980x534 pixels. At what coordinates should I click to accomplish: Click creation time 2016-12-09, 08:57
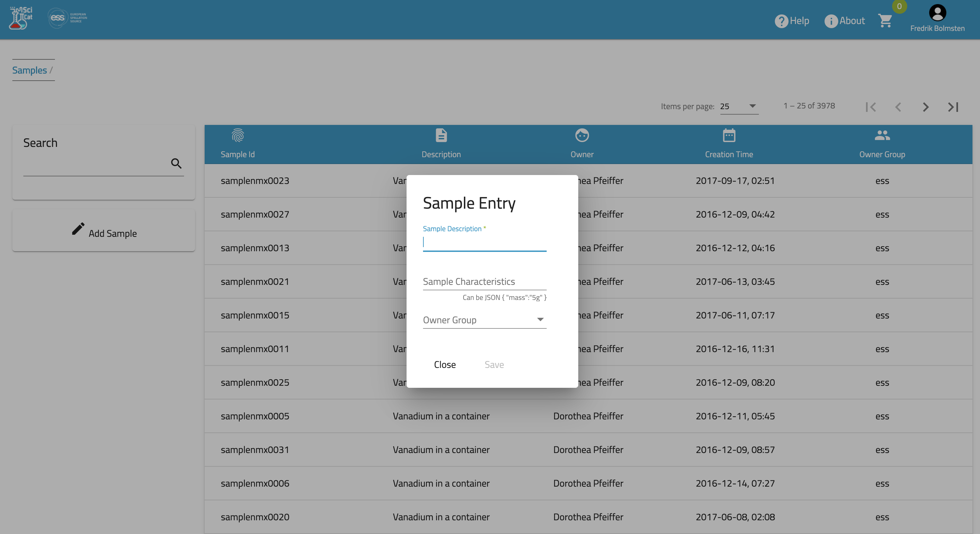[735, 450]
